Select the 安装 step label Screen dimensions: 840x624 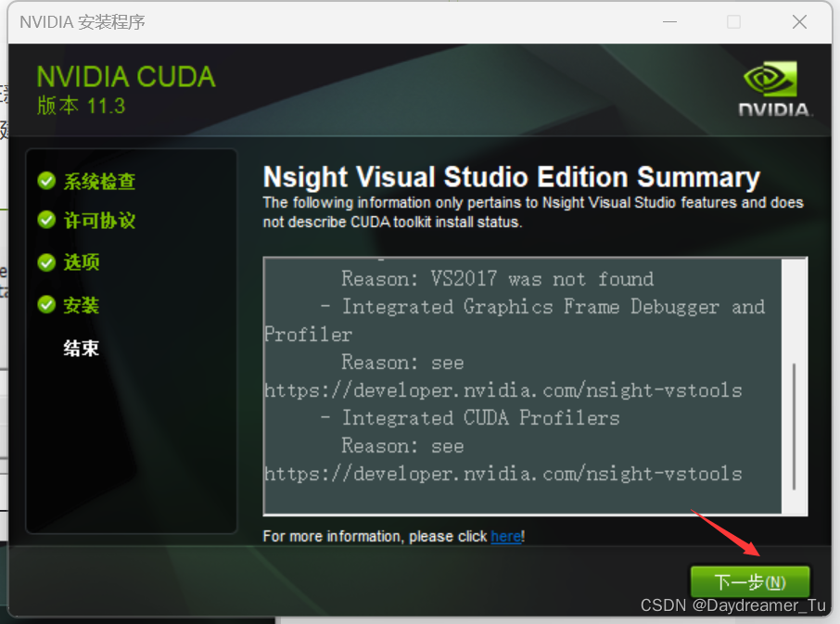click(82, 305)
